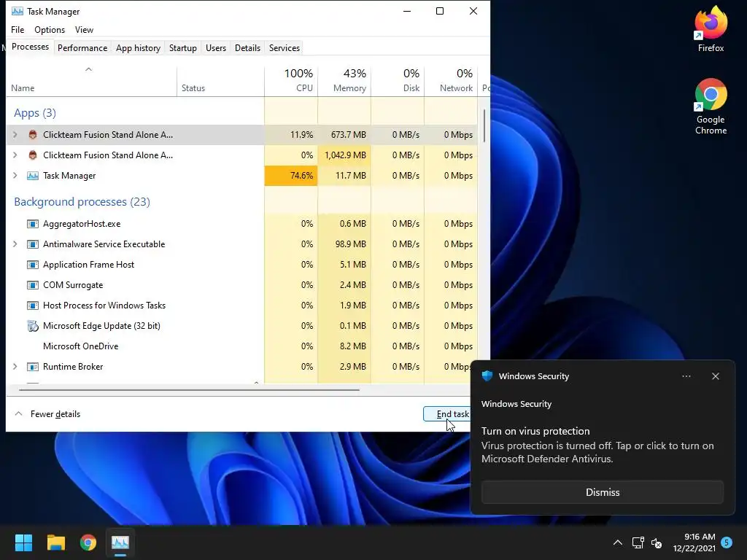Open the File menu

coord(18,29)
